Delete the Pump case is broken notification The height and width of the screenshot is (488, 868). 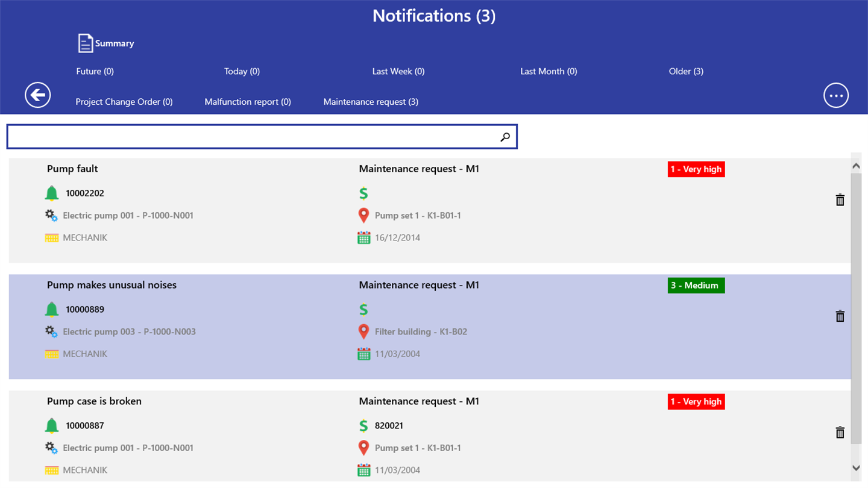pos(840,433)
